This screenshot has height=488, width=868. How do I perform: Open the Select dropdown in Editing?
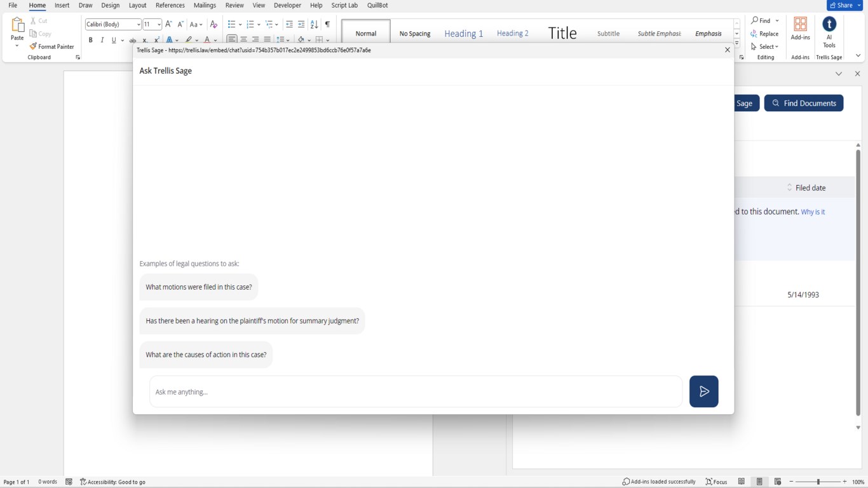pos(764,46)
